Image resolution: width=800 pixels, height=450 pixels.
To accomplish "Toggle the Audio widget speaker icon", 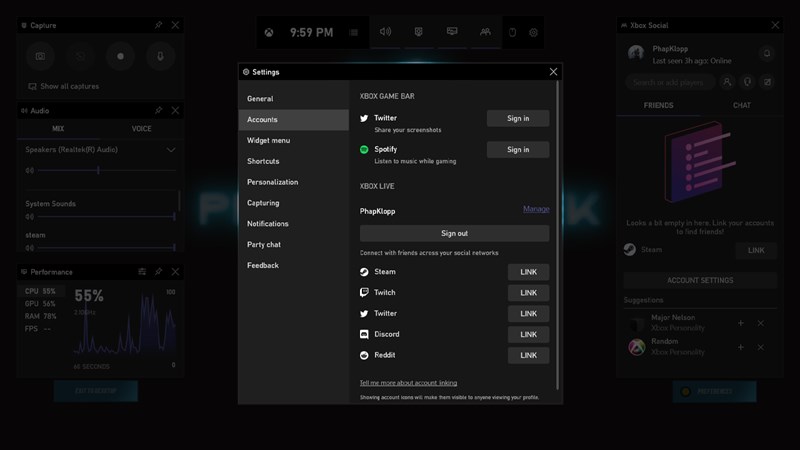I will pos(385,32).
